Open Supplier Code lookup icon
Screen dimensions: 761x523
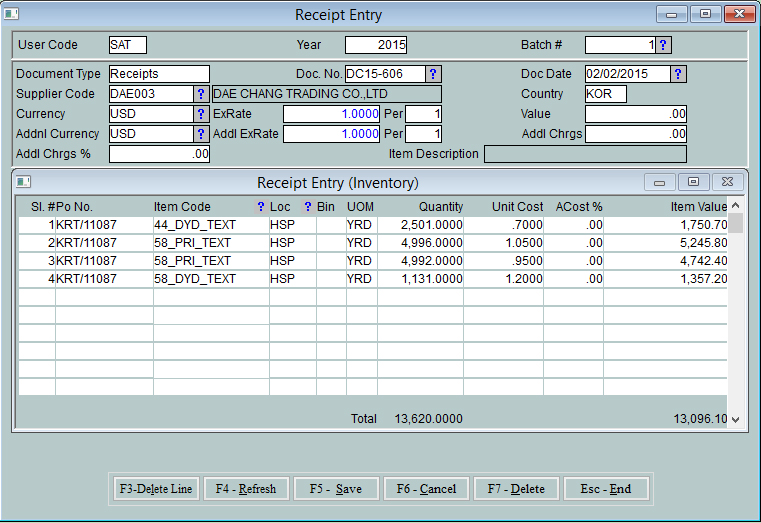click(201, 94)
